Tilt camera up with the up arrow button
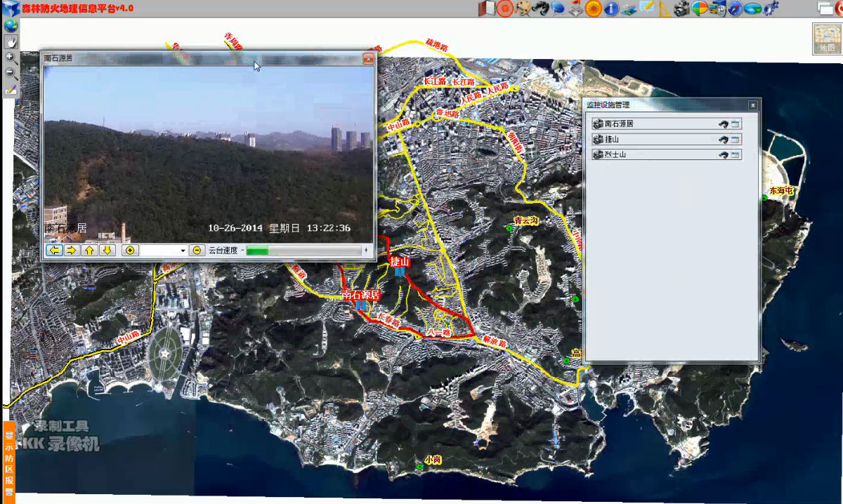 click(x=89, y=250)
